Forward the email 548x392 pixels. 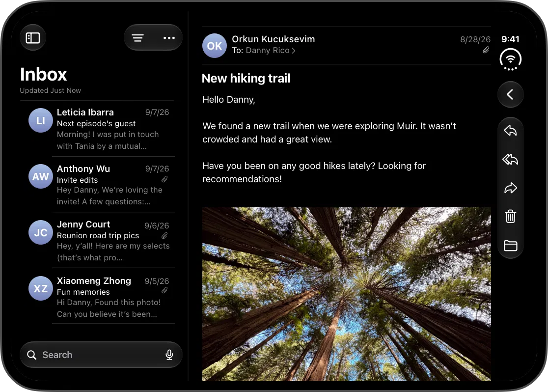pyautogui.click(x=510, y=188)
